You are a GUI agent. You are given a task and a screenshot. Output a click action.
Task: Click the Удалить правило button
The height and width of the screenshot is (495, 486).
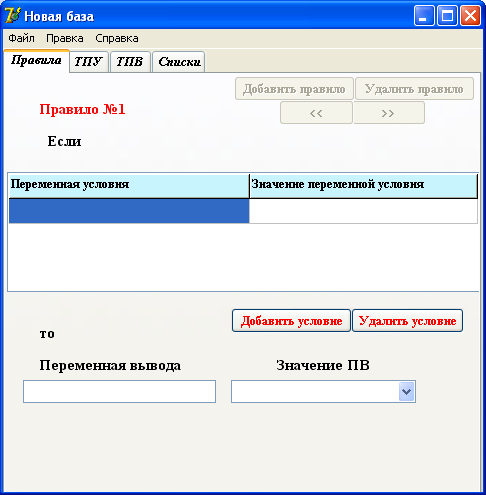pos(414,89)
